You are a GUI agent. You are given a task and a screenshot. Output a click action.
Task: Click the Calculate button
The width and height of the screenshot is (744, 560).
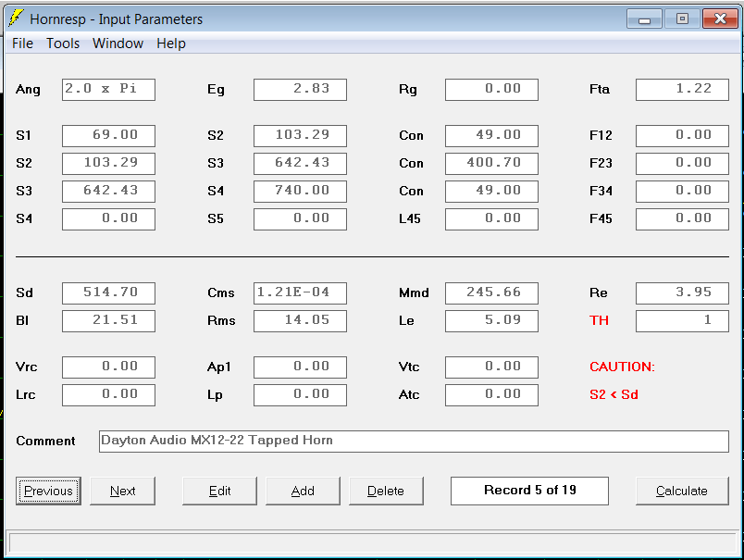pos(682,491)
